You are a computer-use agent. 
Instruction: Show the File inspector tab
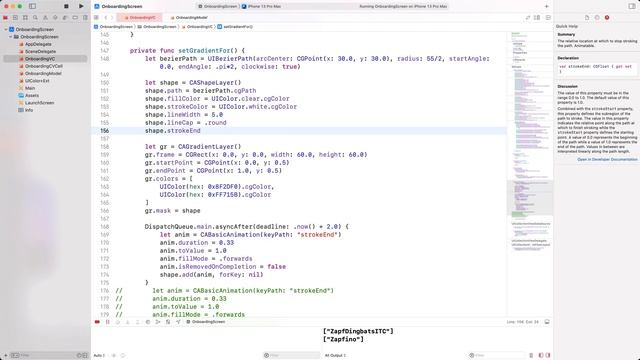point(587,18)
